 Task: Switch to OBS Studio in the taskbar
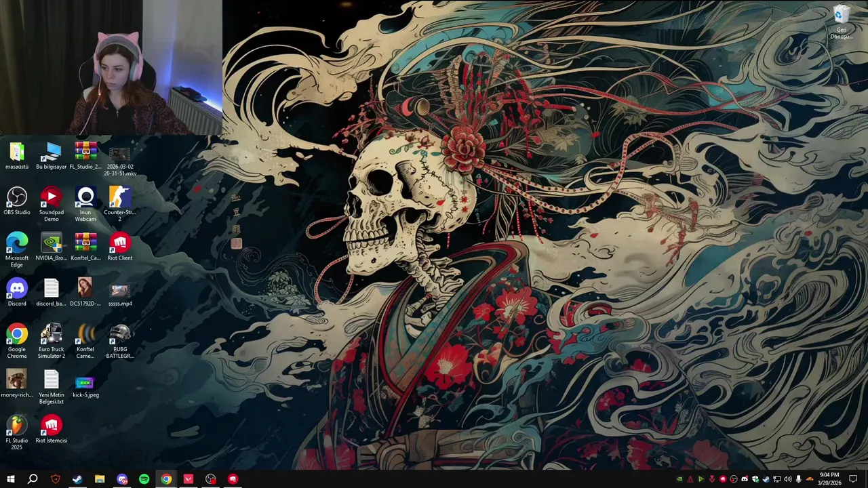pos(211,479)
